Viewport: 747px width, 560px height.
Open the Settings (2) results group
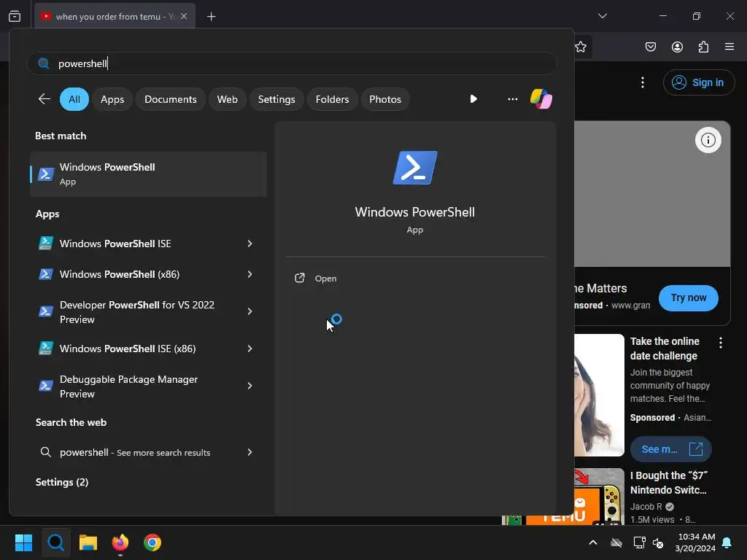[62, 483]
